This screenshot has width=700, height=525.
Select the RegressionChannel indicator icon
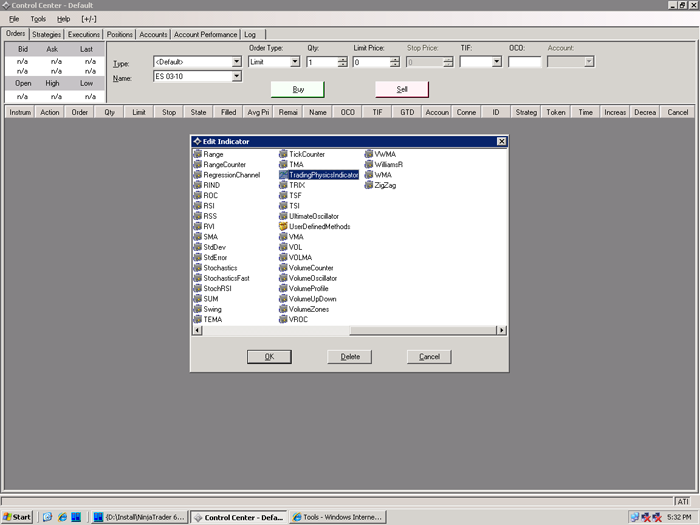tap(197, 175)
